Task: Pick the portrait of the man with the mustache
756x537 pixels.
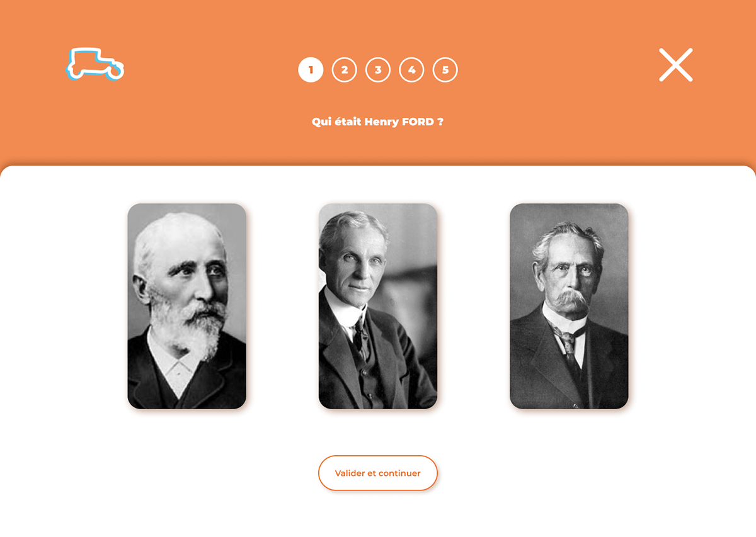Action: pos(569,306)
